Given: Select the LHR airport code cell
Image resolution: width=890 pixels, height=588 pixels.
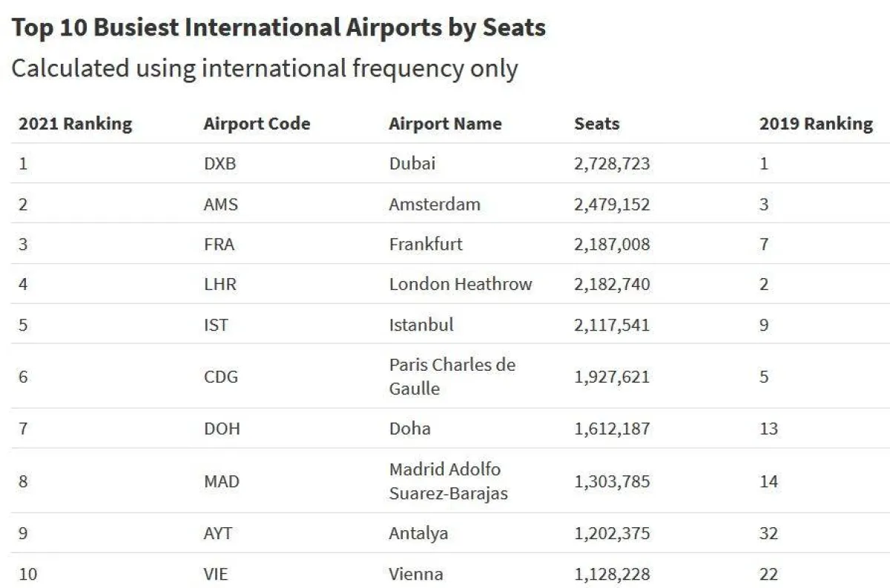Looking at the screenshot, I should point(220,284).
